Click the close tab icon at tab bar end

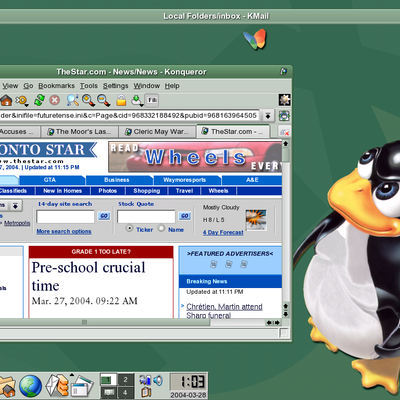tap(284, 132)
